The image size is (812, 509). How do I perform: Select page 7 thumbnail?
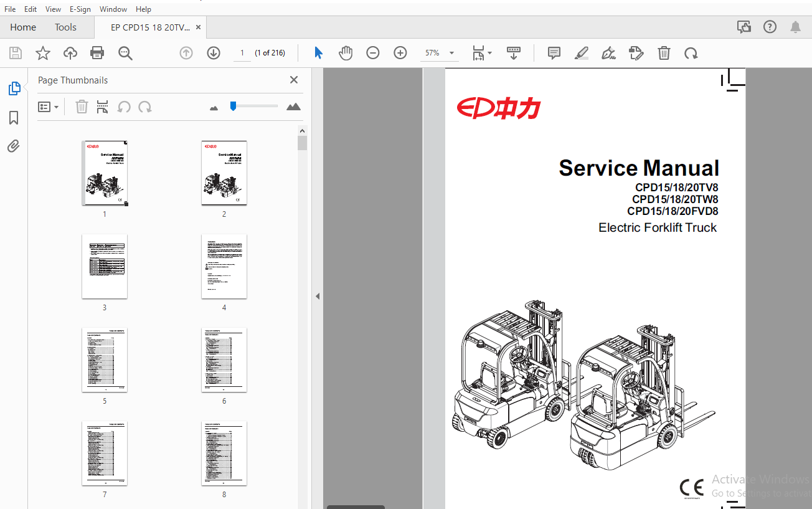point(105,453)
